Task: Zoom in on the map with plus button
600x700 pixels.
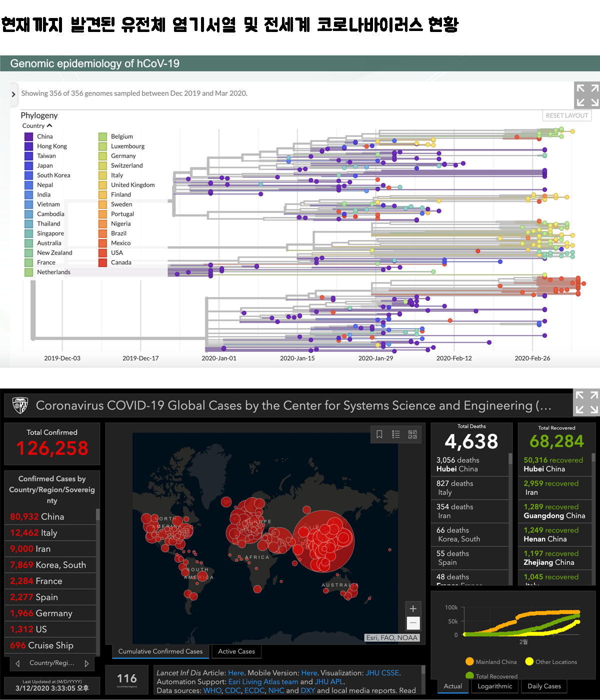Action: tap(413, 608)
